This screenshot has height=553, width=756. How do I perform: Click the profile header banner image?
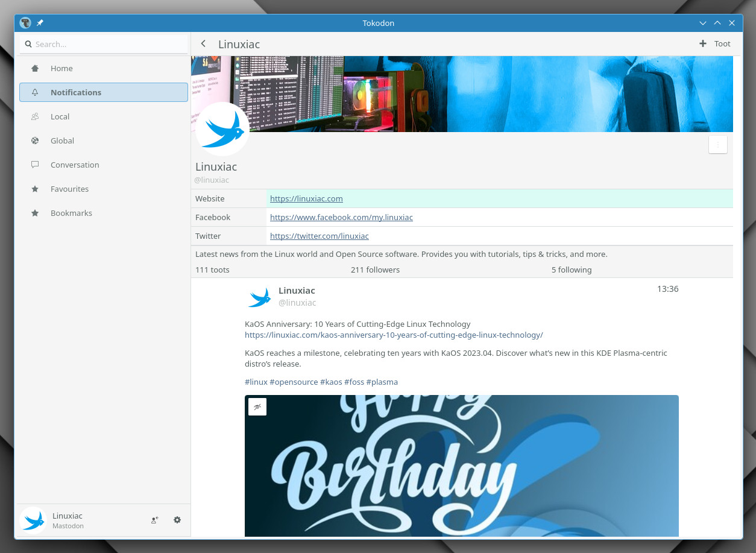pyautogui.click(x=462, y=94)
